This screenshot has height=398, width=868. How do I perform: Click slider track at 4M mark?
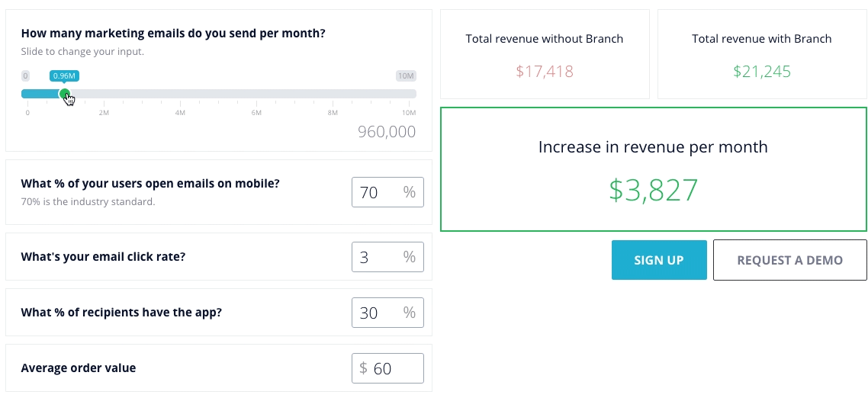pyautogui.click(x=180, y=94)
